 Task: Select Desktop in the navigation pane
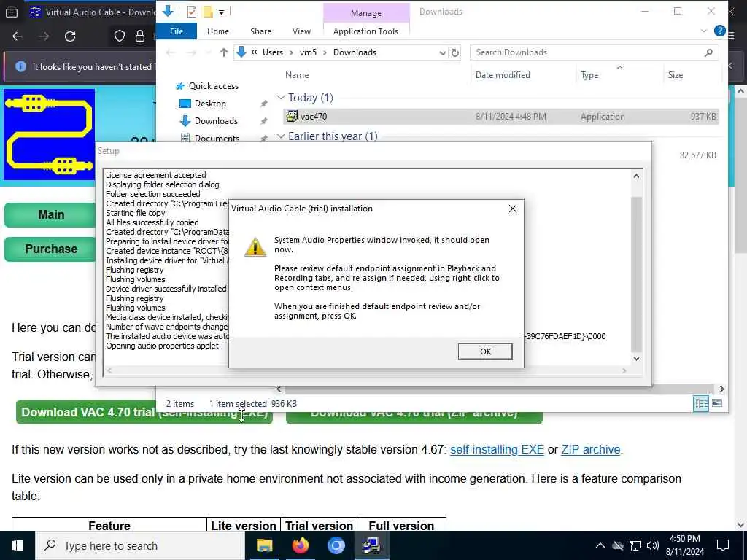tap(209, 104)
